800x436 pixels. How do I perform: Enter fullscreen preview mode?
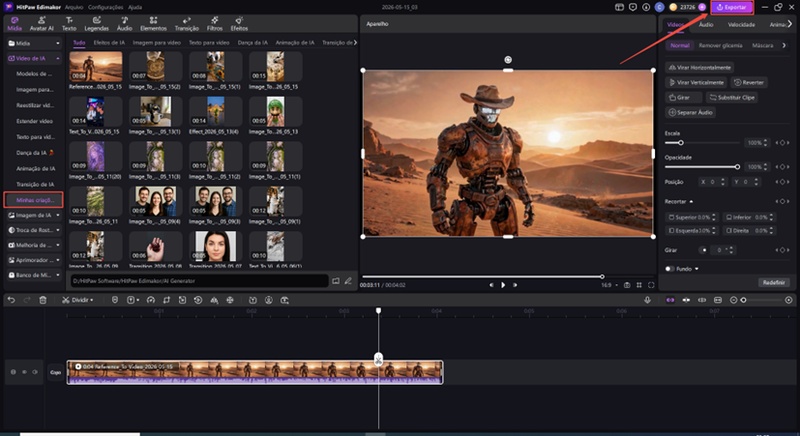click(x=651, y=285)
